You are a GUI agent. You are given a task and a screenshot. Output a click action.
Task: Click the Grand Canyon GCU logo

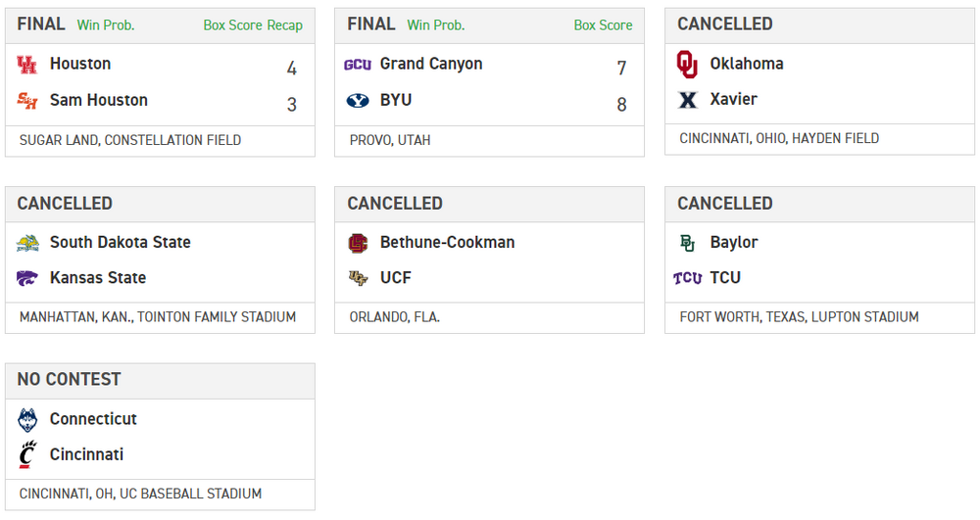(x=358, y=65)
